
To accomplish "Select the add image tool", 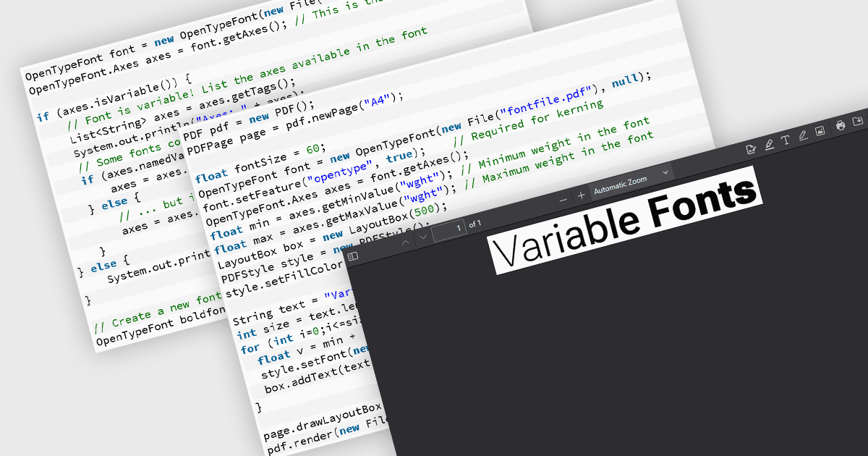I will [820, 131].
